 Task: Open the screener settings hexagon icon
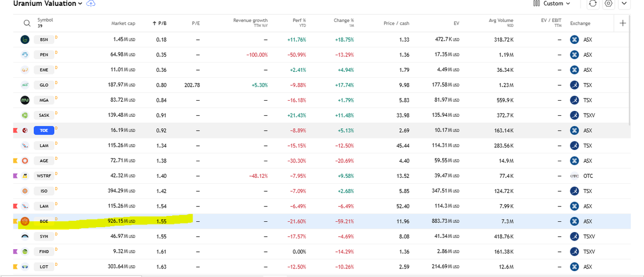(x=608, y=4)
